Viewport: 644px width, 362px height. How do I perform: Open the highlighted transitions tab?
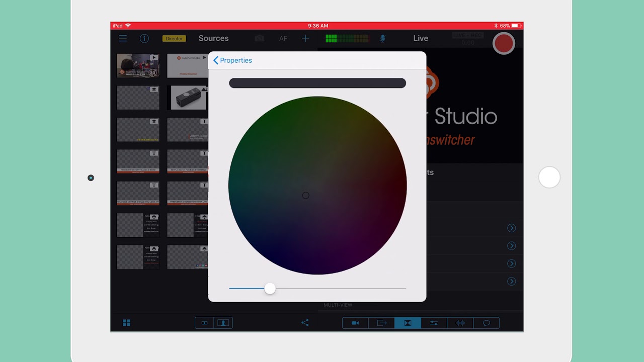pyautogui.click(x=408, y=323)
